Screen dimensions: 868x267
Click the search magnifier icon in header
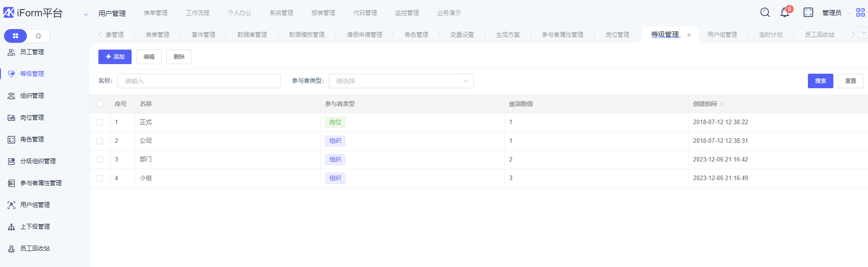765,13
